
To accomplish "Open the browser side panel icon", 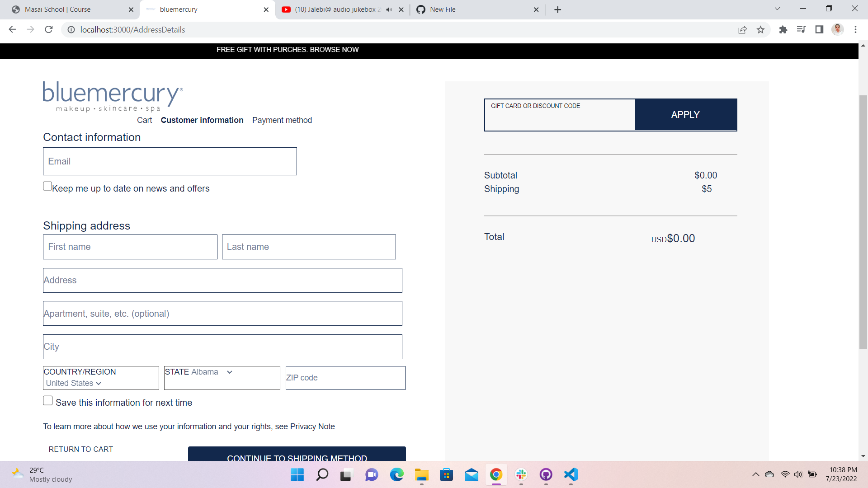I will 819,30.
